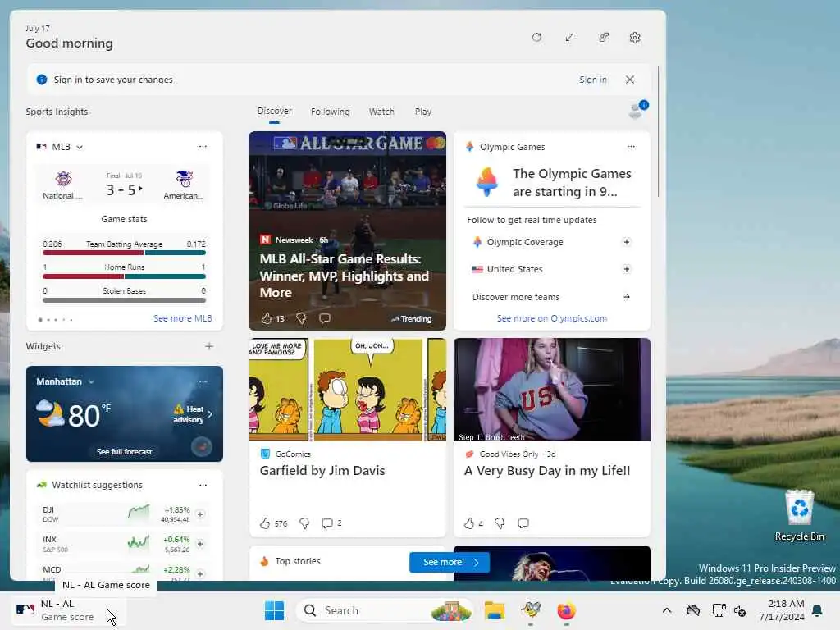
Task: Like A Very Busy Day post
Action: (x=468, y=523)
